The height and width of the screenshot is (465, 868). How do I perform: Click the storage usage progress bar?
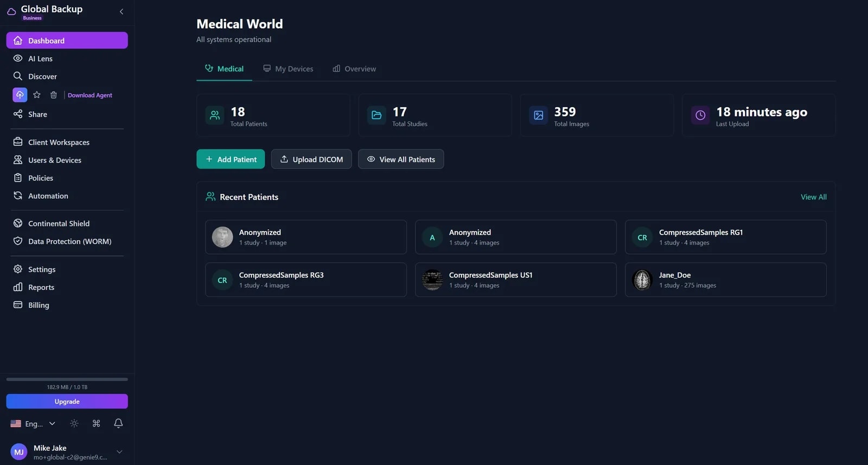pyautogui.click(x=67, y=379)
